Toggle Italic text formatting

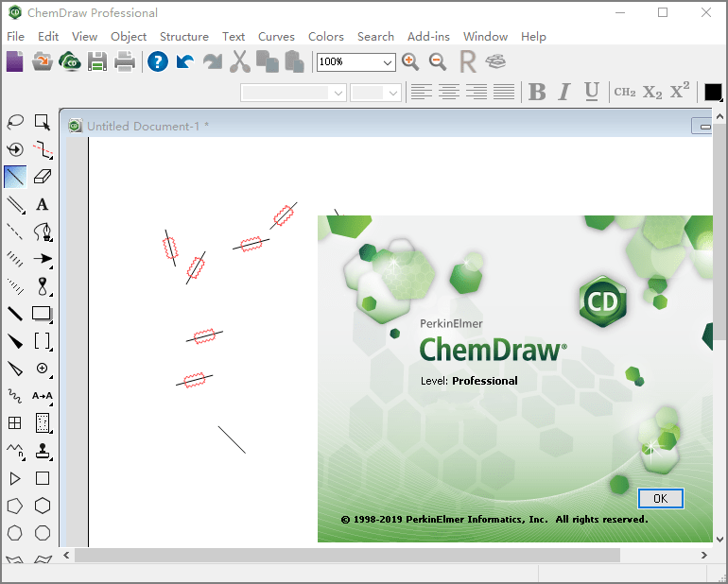click(x=564, y=92)
